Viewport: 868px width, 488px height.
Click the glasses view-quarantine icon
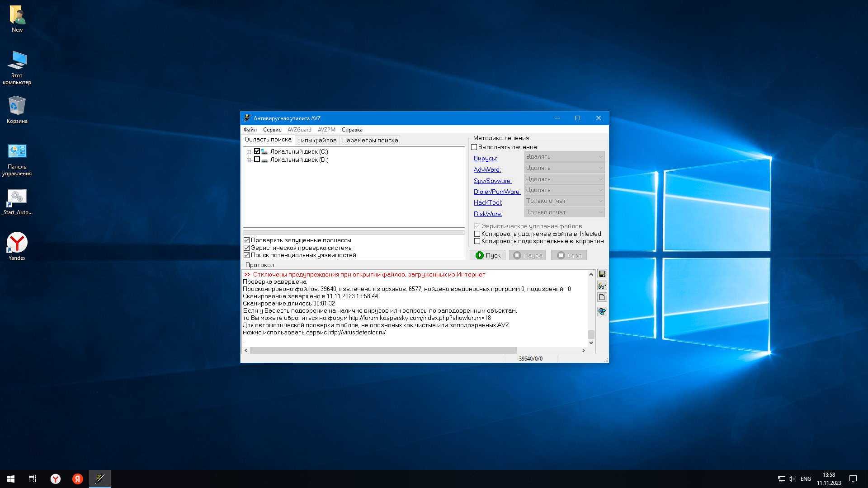tap(602, 286)
